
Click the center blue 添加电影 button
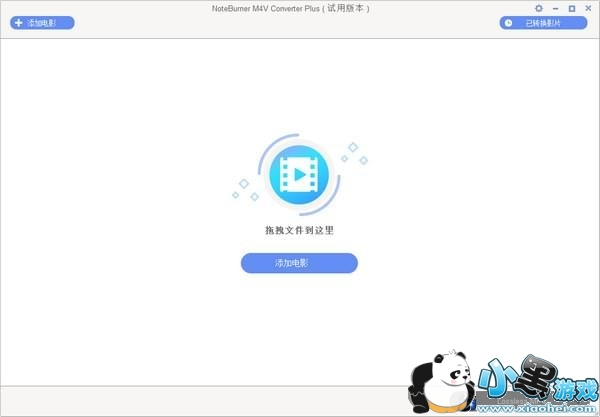click(x=299, y=263)
